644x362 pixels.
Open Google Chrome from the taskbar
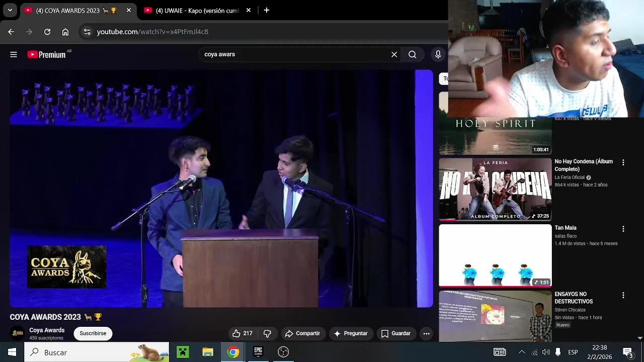tap(233, 352)
